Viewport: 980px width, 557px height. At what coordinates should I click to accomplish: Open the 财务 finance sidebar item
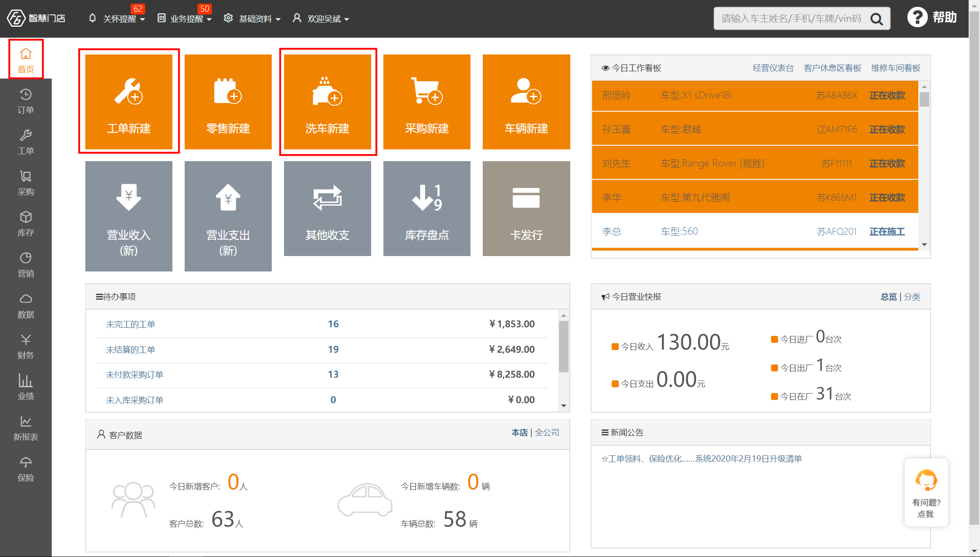pos(26,346)
